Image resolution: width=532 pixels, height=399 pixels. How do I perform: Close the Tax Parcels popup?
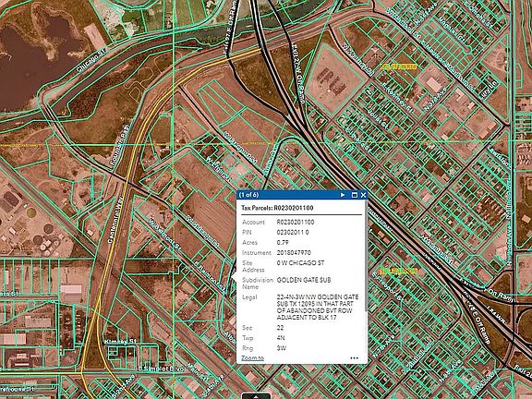pyautogui.click(x=363, y=195)
